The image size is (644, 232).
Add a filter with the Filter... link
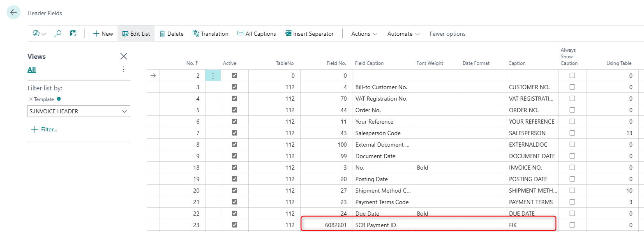click(x=44, y=129)
